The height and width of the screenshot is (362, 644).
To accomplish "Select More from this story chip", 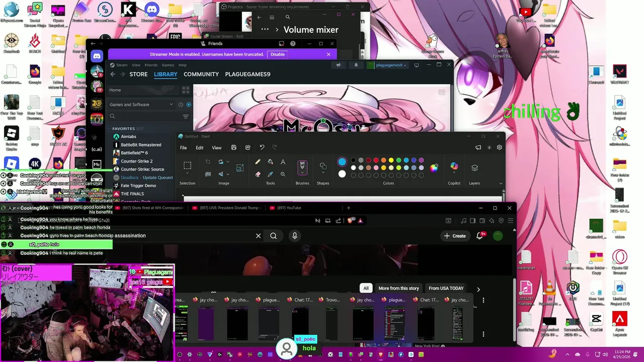I will tap(398, 288).
